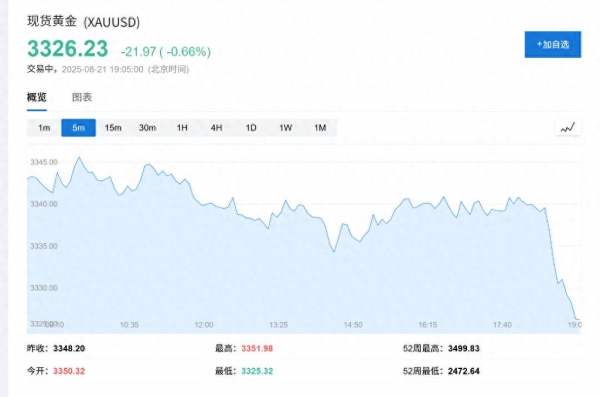Choose the 30m interval
Screen dimensions: 600x397
[147, 127]
